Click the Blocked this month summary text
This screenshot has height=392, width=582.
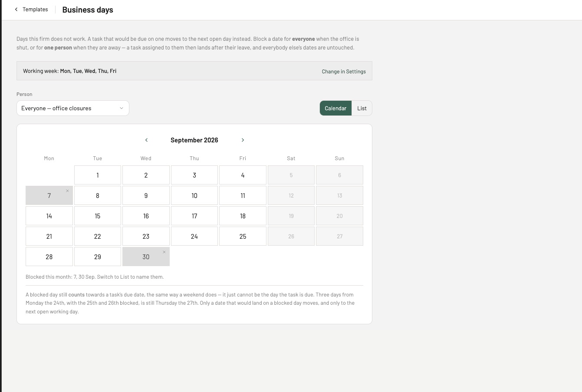click(x=95, y=277)
